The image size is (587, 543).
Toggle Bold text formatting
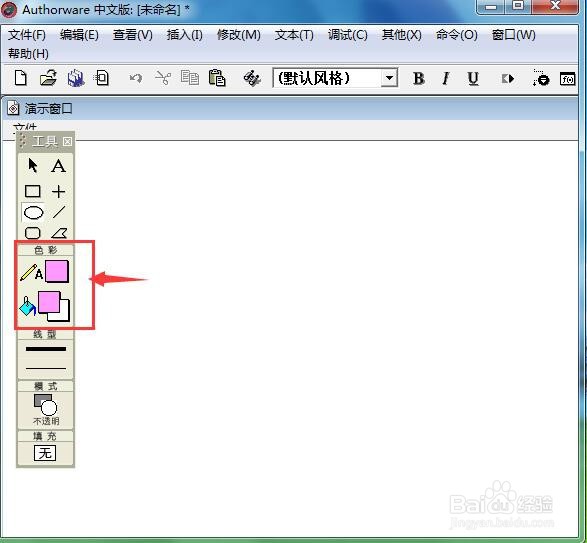coord(419,79)
